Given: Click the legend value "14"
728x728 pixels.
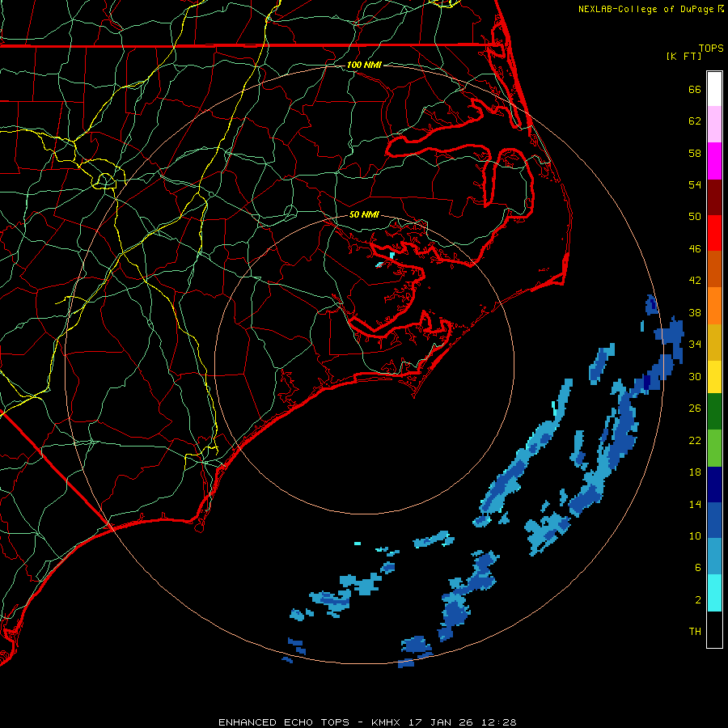Looking at the screenshot, I should tap(695, 504).
